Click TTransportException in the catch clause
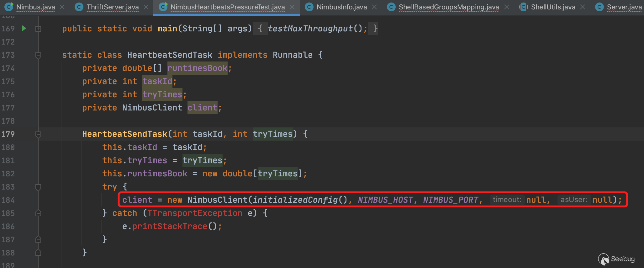Image resolution: width=644 pixels, height=268 pixels. 195,213
